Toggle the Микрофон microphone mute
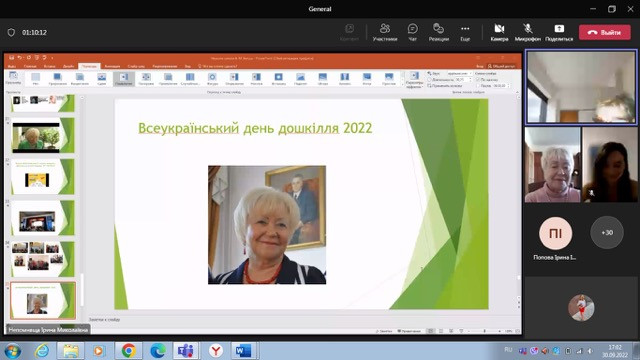 tap(527, 32)
